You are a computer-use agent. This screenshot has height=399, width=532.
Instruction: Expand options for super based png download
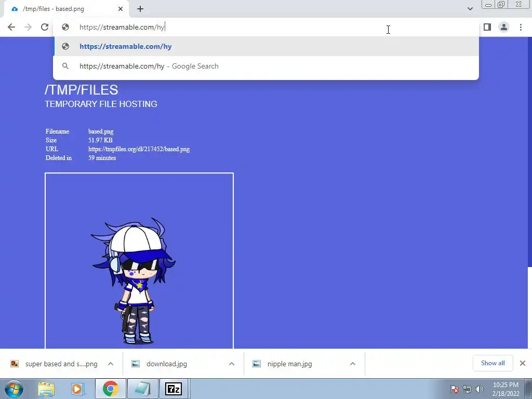(x=111, y=364)
